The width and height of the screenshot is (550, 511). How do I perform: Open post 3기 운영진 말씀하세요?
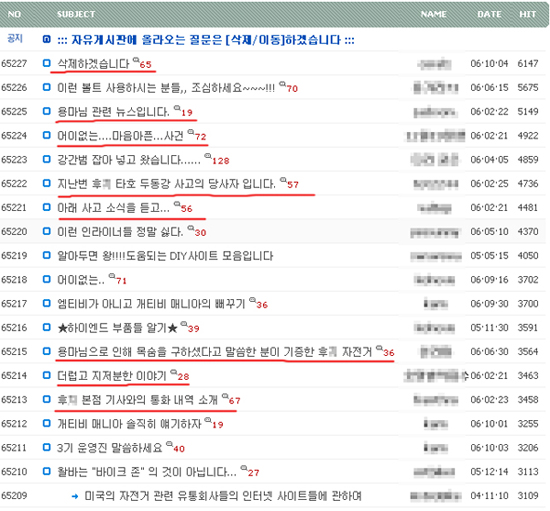pos(109,448)
